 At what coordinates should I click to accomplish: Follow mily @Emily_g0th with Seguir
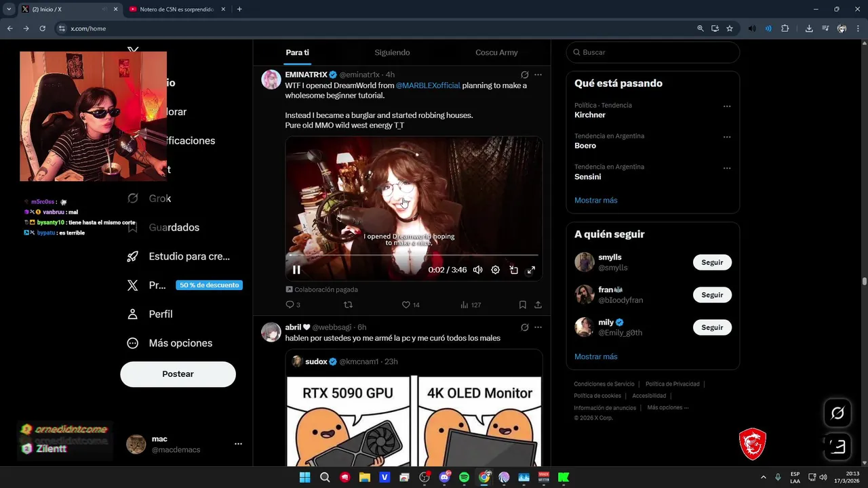tap(712, 327)
